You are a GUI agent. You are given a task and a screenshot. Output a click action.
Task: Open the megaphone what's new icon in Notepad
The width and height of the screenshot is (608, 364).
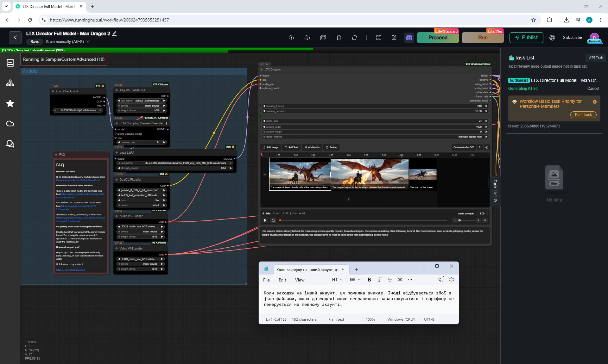click(x=441, y=280)
